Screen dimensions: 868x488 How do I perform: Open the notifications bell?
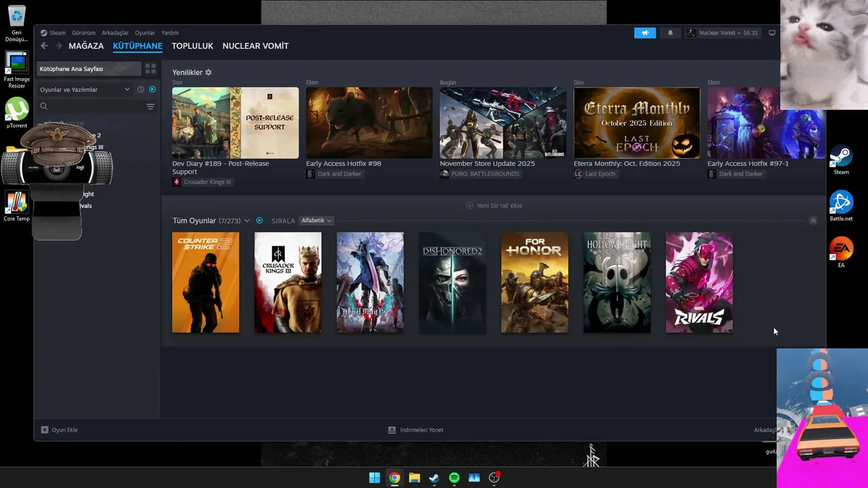point(670,33)
